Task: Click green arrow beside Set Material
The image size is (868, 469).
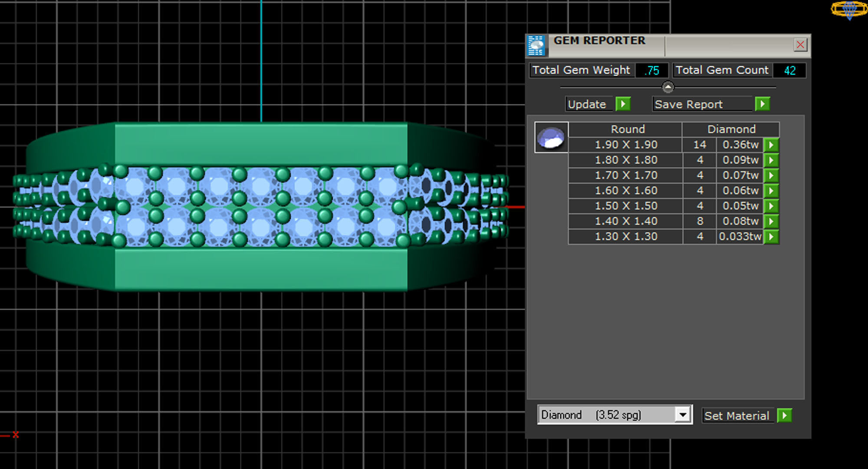Action: tap(784, 416)
